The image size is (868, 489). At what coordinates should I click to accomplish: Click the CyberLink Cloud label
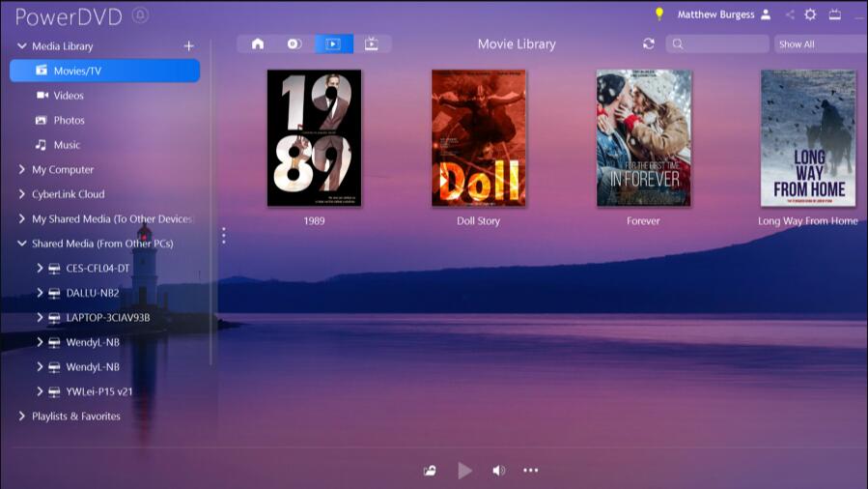[x=69, y=194]
